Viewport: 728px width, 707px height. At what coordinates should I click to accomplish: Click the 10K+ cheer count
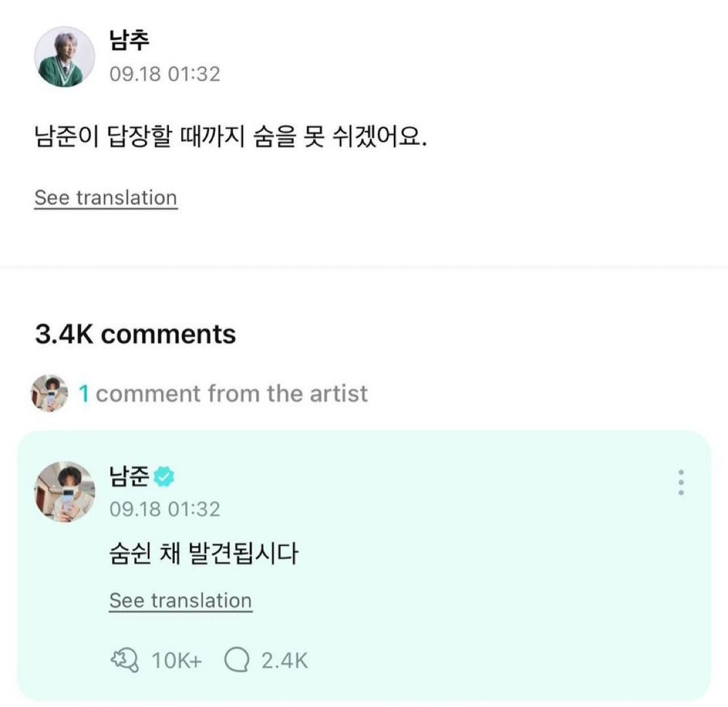tap(177, 660)
